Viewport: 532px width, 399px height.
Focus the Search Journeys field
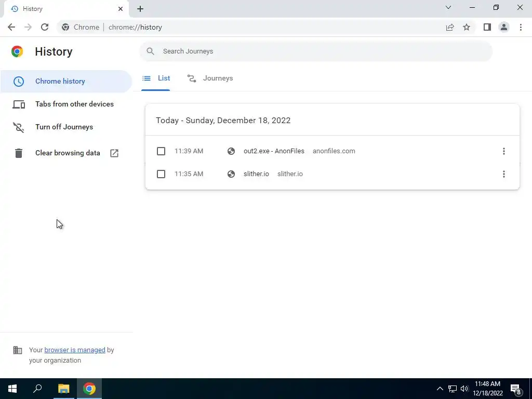point(315,51)
